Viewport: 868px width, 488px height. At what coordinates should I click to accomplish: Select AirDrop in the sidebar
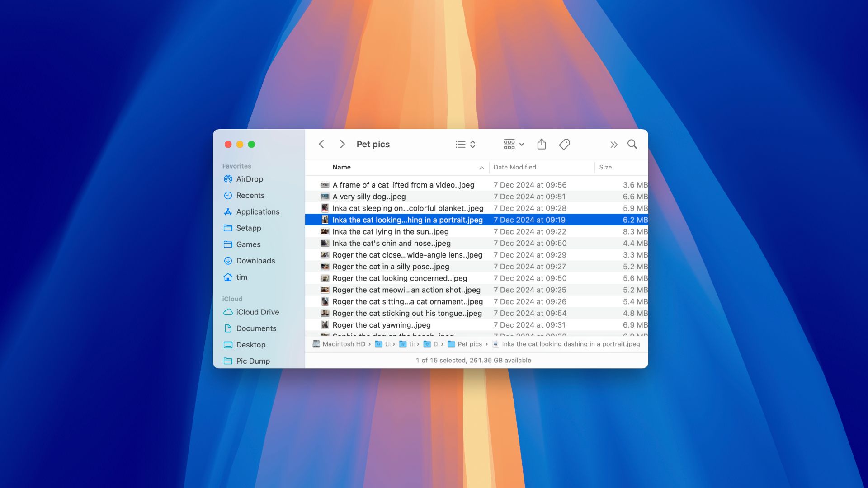[x=250, y=179]
